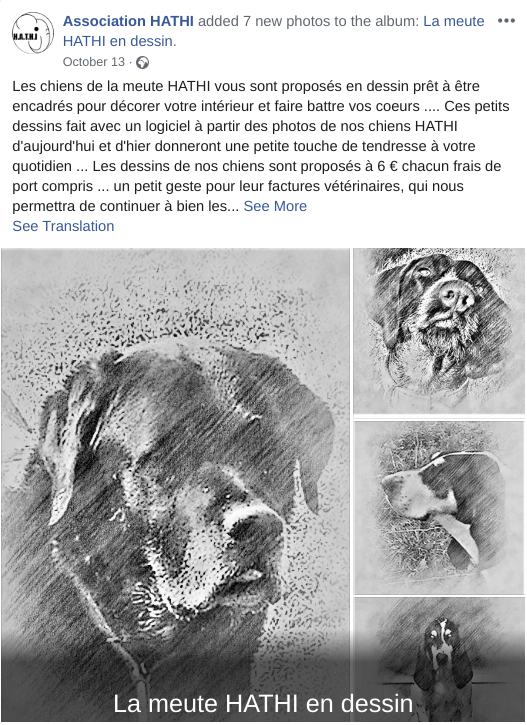Open the three-dot post options menu

coord(506,21)
